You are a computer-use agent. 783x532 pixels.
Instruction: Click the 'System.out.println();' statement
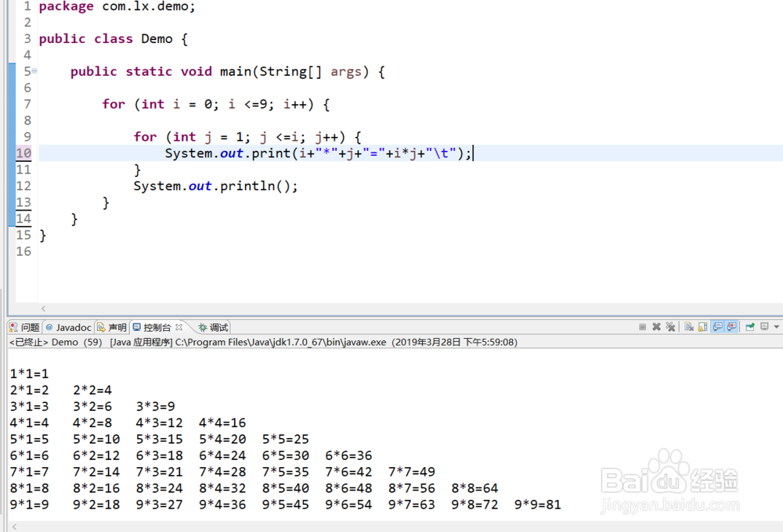pos(215,186)
